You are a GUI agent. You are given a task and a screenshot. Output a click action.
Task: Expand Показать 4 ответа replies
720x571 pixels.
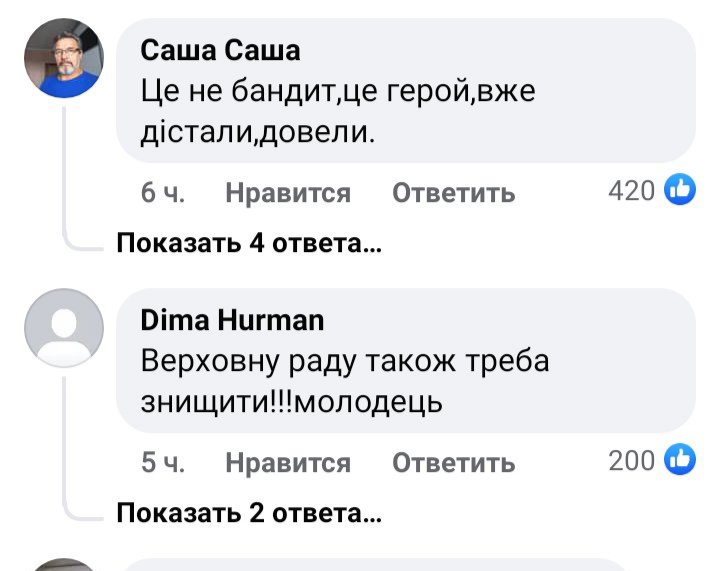249,243
